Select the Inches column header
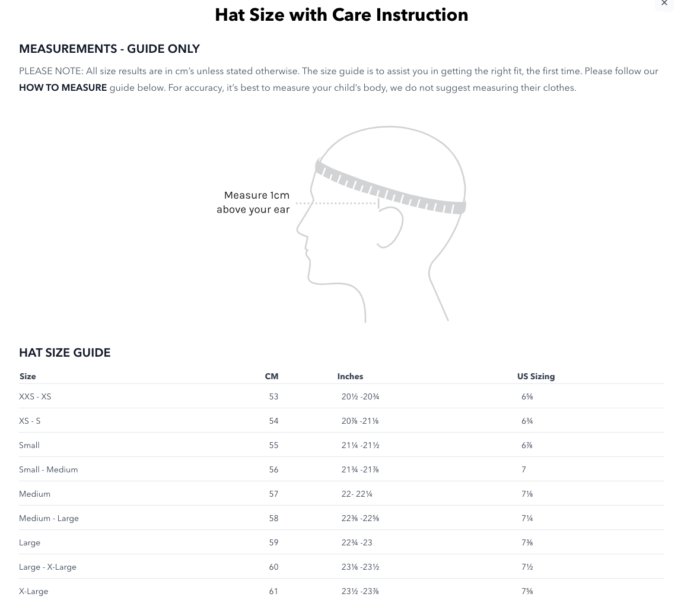This screenshot has height=616, width=681. [x=350, y=376]
